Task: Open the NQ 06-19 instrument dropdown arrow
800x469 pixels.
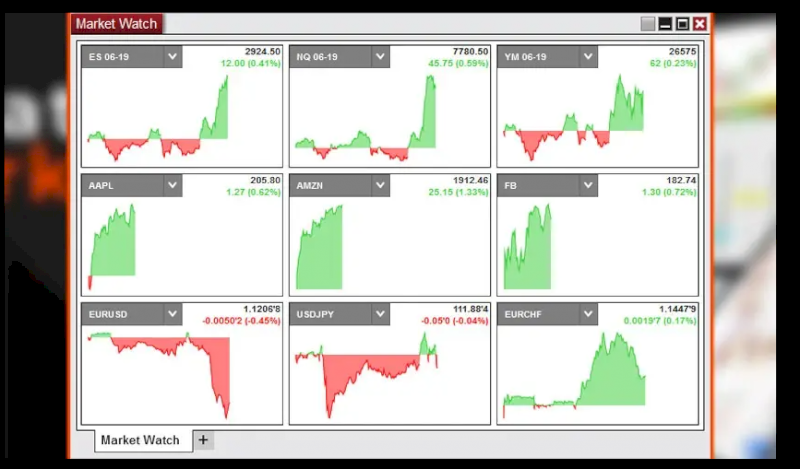Action: tap(380, 57)
